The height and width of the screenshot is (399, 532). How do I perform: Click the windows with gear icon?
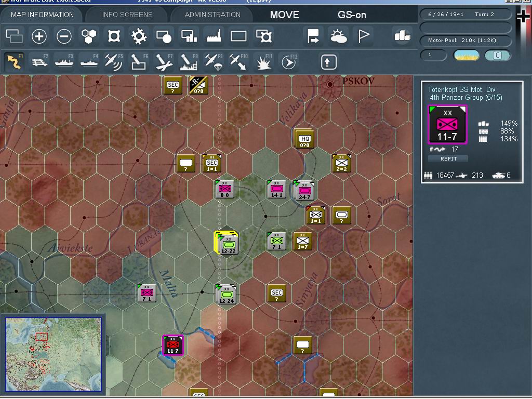pyautogui.click(x=264, y=36)
